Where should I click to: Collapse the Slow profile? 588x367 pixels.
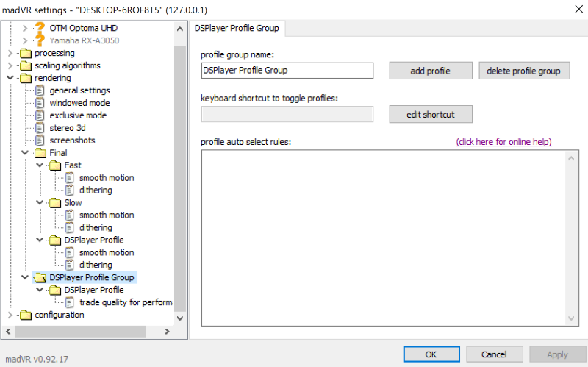40,202
